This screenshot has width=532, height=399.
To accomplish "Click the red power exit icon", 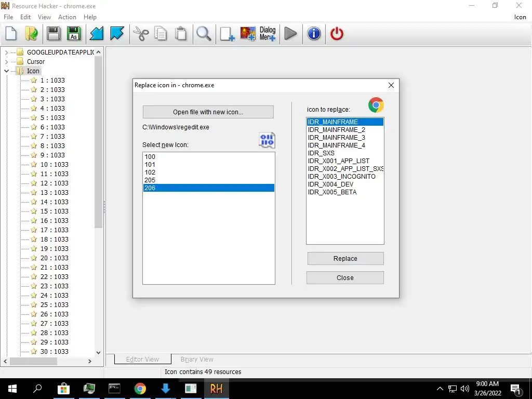I will (x=337, y=34).
